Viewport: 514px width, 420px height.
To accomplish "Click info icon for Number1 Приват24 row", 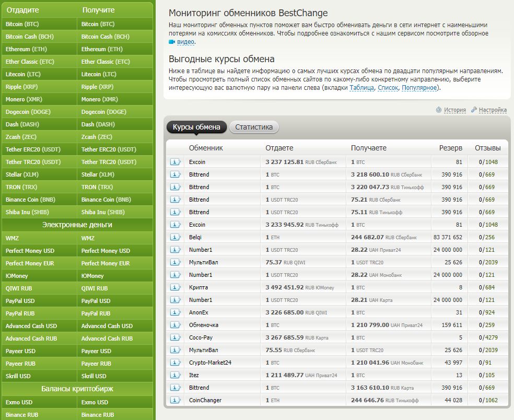I will pos(175,250).
